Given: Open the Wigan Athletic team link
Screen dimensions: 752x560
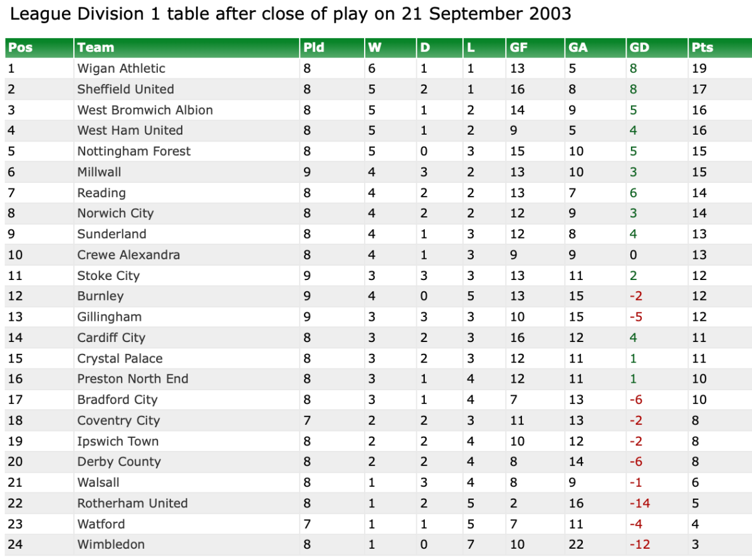Looking at the screenshot, I should click(x=121, y=68).
